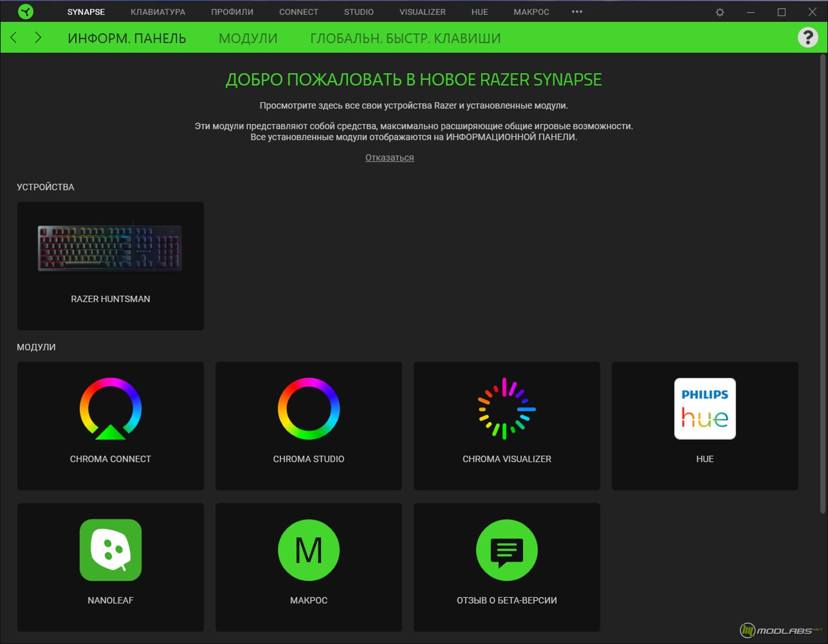Select ГЛОБАЛЬН. БЫСТР. КЛАВИШИ subtab
Screen dimensions: 828x644
click(405, 38)
